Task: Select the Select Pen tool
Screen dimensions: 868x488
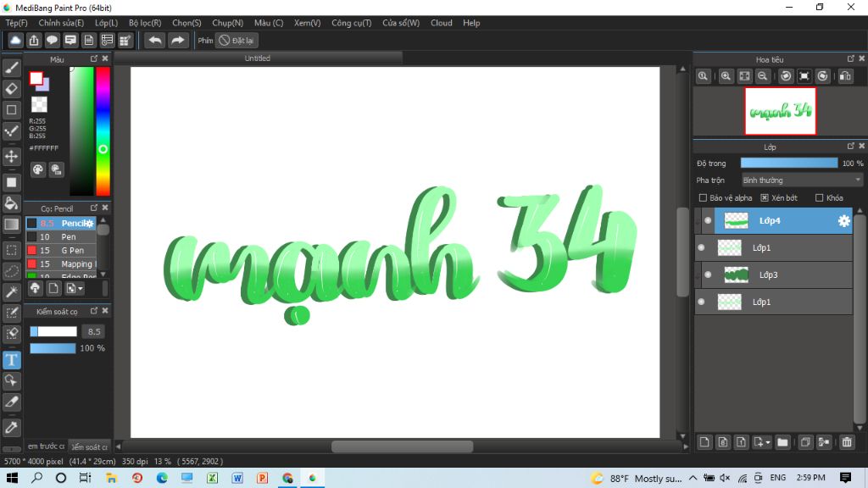Action: click(12, 313)
